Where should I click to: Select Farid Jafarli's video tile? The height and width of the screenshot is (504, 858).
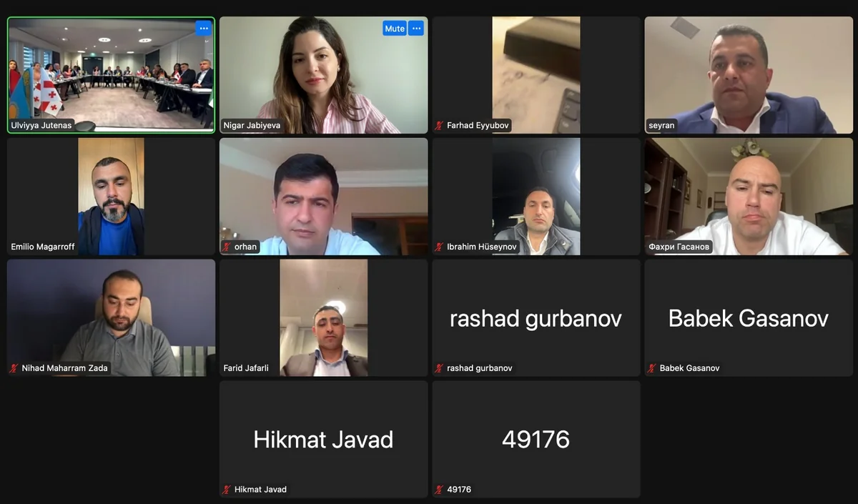coord(323,318)
